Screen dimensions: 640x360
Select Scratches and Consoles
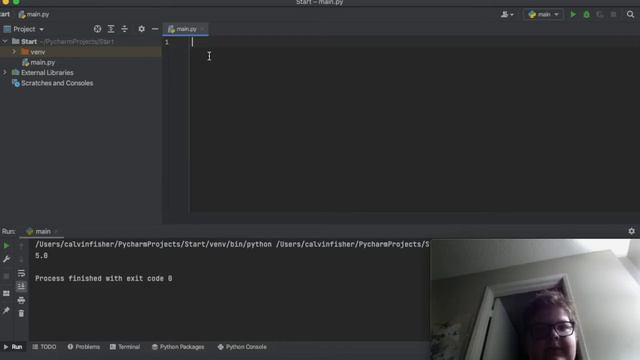click(x=57, y=83)
